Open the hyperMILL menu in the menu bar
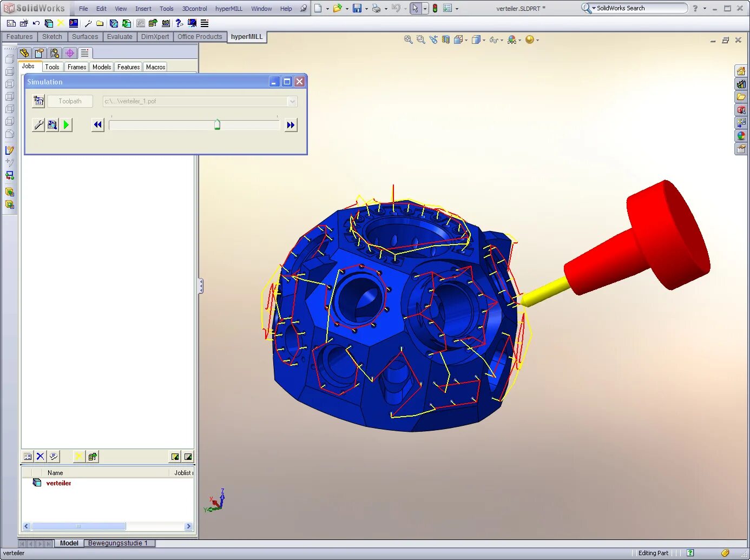Image resolution: width=750 pixels, height=560 pixels. tap(228, 8)
